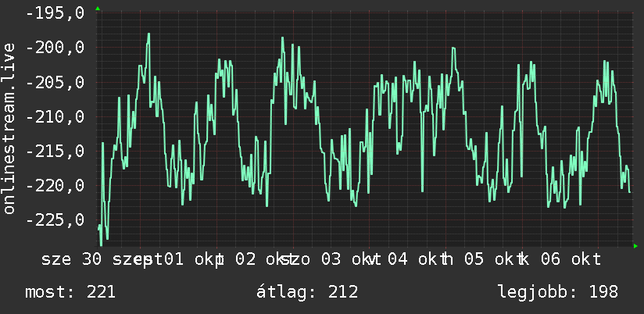Click the 'legjobb: 198' best value

click(558, 292)
